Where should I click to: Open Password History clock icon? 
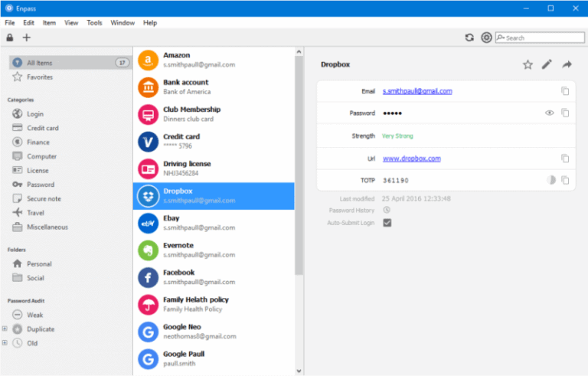(387, 210)
